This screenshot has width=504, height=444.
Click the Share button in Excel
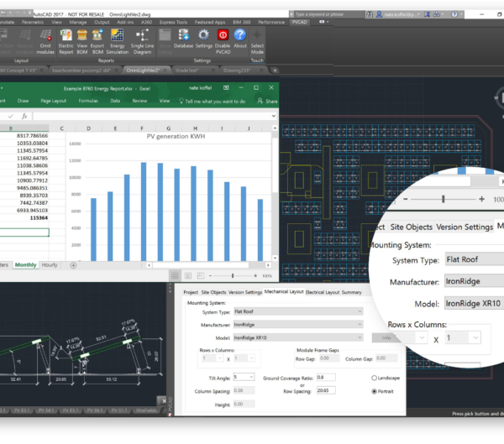coord(267,100)
